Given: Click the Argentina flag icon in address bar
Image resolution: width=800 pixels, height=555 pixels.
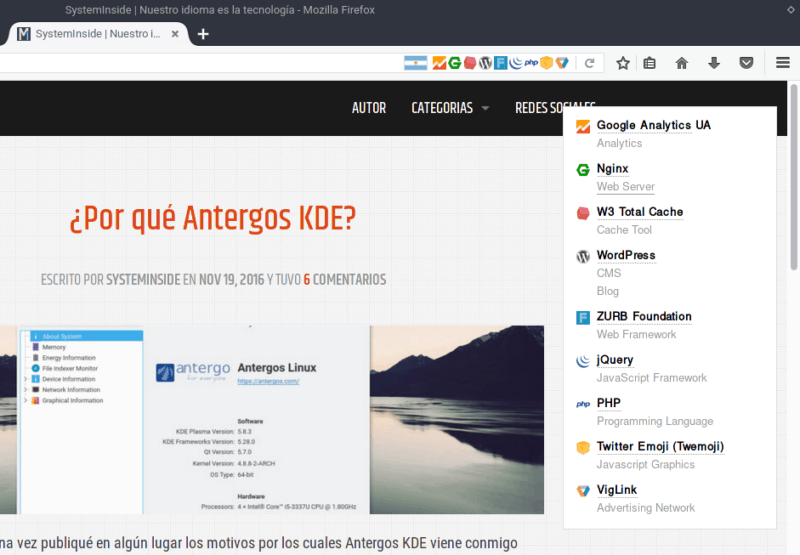Looking at the screenshot, I should pos(416,63).
